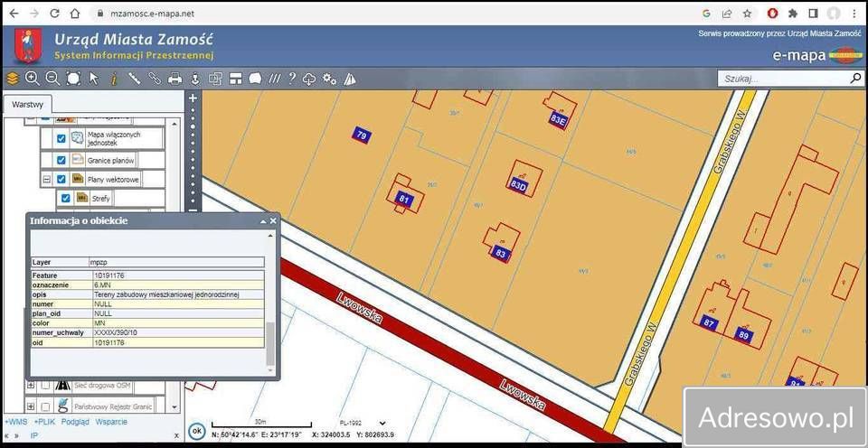Activate the arrow pointer selection tool
This screenshot has height=448, width=868.
click(x=93, y=79)
